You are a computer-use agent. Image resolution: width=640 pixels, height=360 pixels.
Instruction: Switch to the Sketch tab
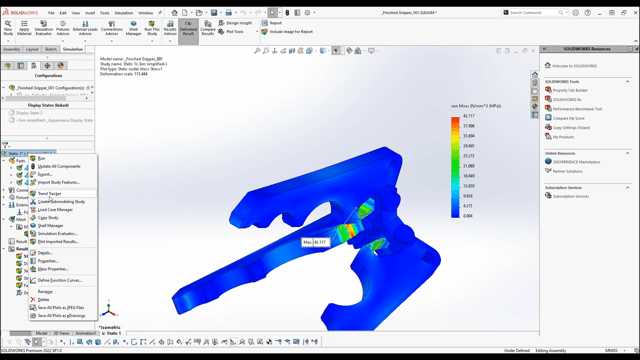click(51, 49)
